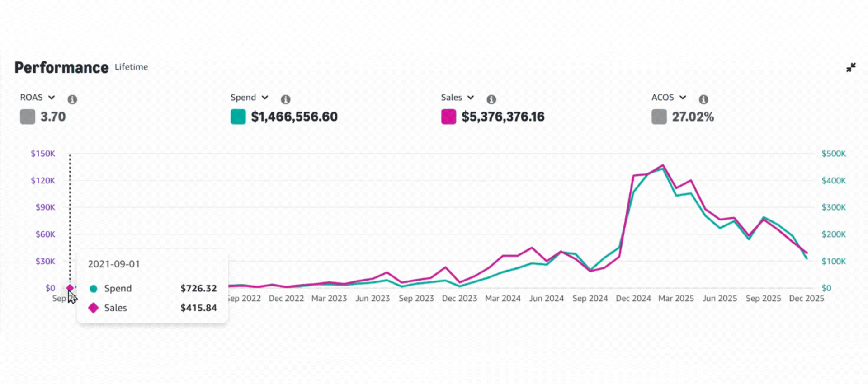Toggle the magenta Sales series swatch
868x384 pixels.
[448, 117]
